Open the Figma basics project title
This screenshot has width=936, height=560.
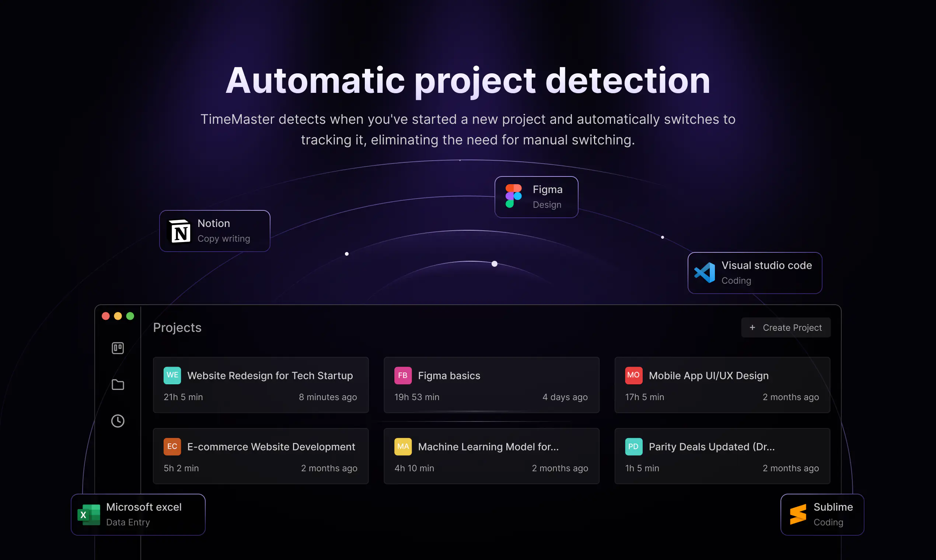(x=449, y=375)
